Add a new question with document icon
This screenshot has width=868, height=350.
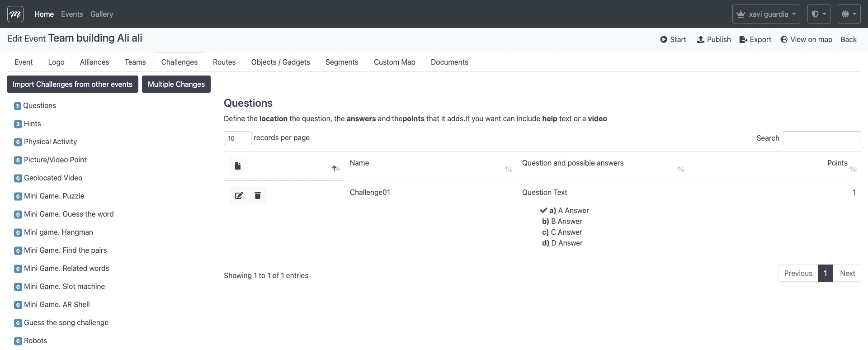pos(238,166)
